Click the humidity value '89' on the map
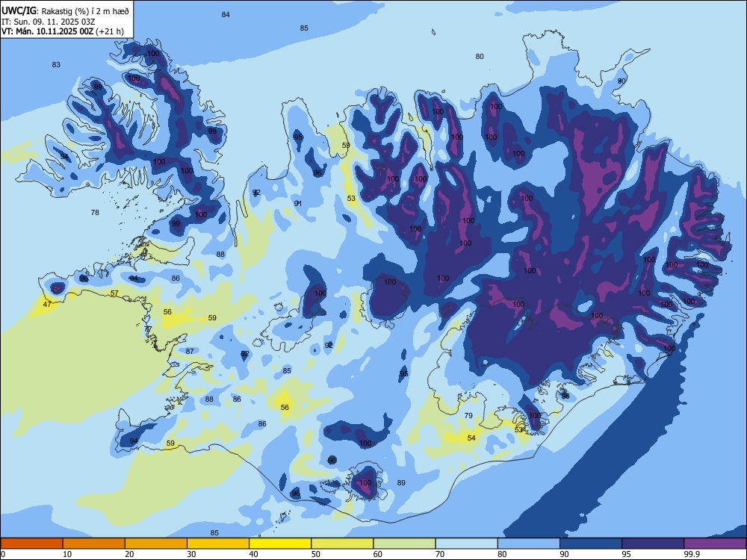This screenshot has width=747, height=560. pyautogui.click(x=401, y=483)
